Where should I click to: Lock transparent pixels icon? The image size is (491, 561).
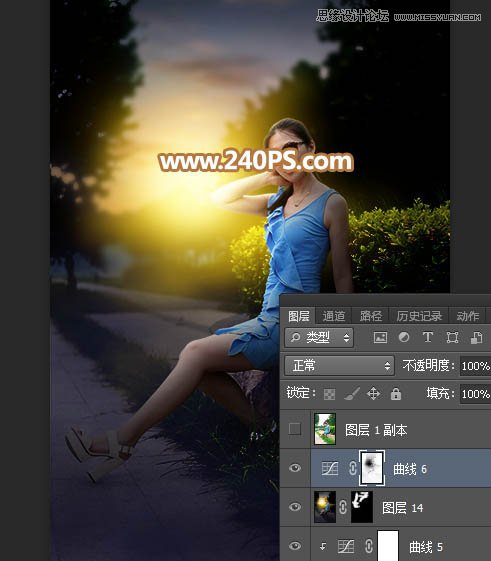[329, 394]
